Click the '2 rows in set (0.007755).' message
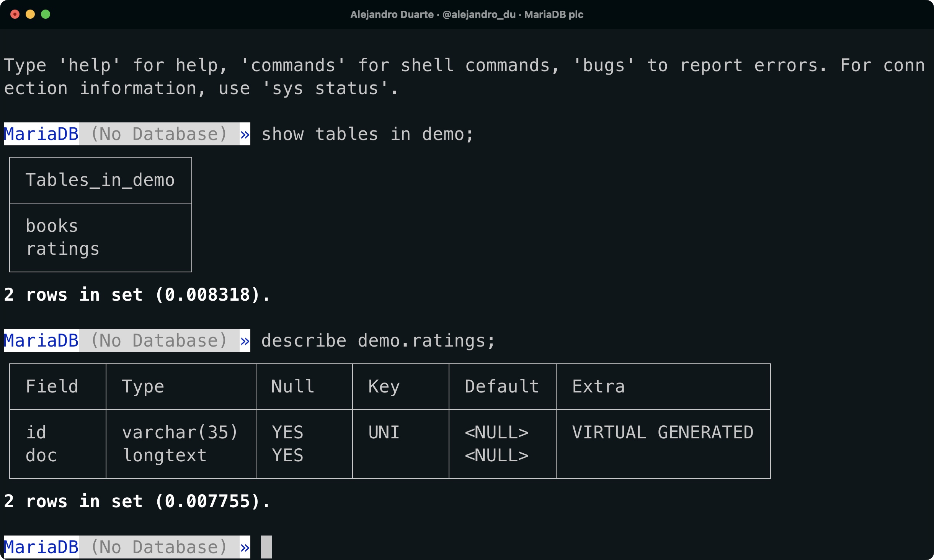This screenshot has height=560, width=934. 137,501
